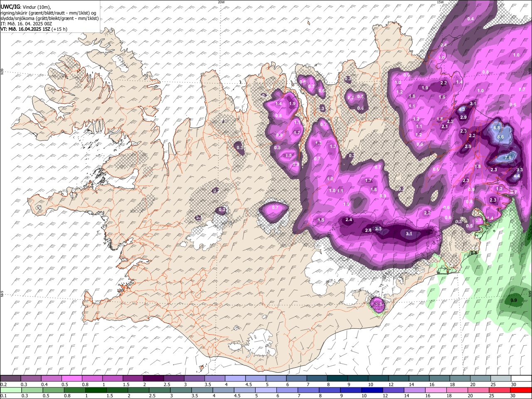Click the dark teal snow legend swatch labeled 9
This screenshot has width=532, height=399.
pyautogui.click(x=337, y=379)
